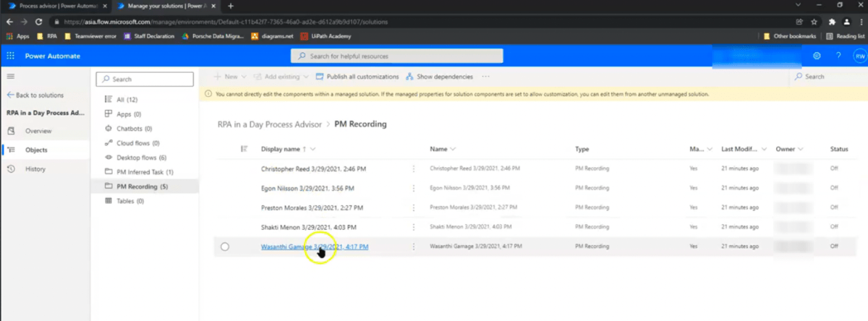Click the browser address bar
The image size is (868, 321).
click(x=420, y=22)
